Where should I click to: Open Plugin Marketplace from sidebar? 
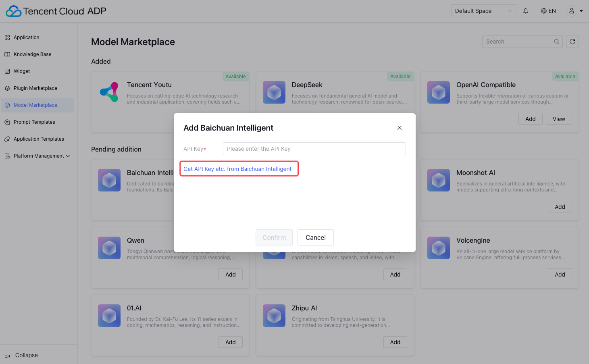(35, 88)
